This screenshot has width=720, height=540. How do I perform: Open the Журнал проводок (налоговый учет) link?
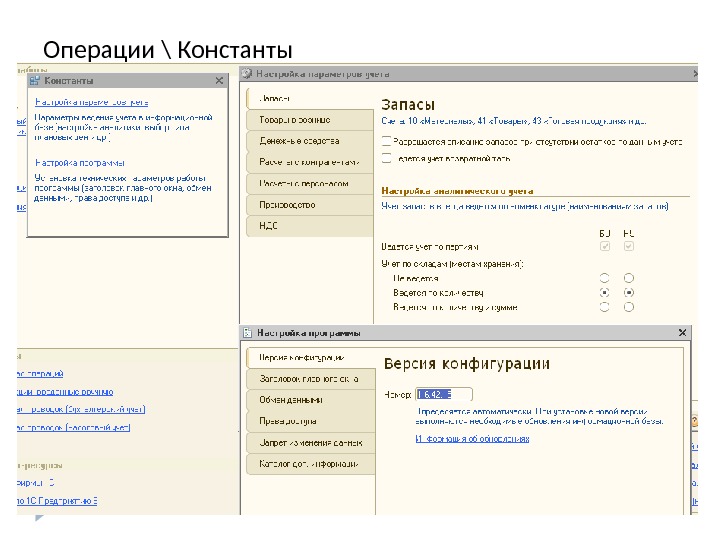tap(73, 428)
